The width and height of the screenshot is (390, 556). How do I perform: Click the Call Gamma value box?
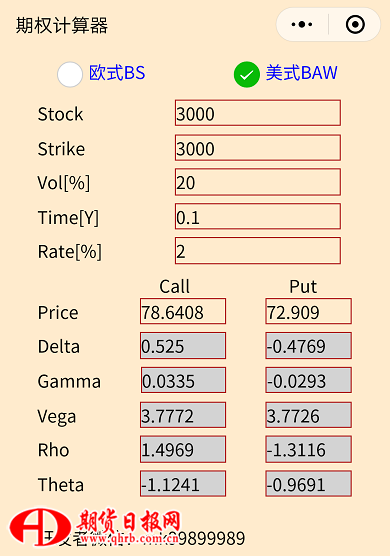click(183, 380)
